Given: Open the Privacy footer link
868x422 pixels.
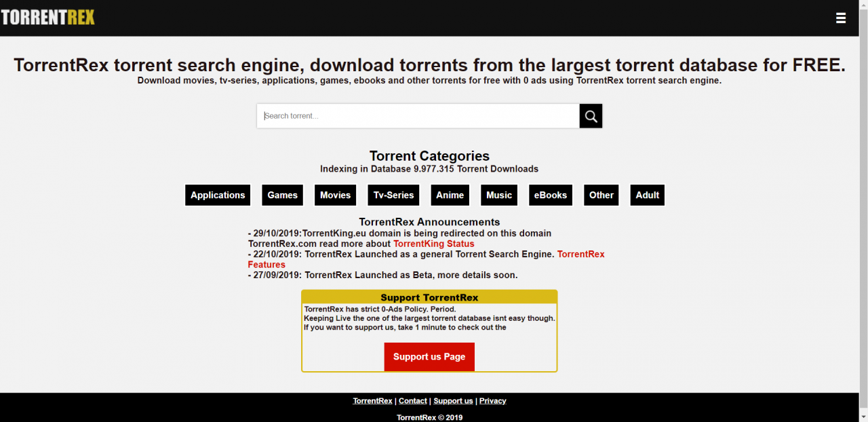Looking at the screenshot, I should [493, 401].
